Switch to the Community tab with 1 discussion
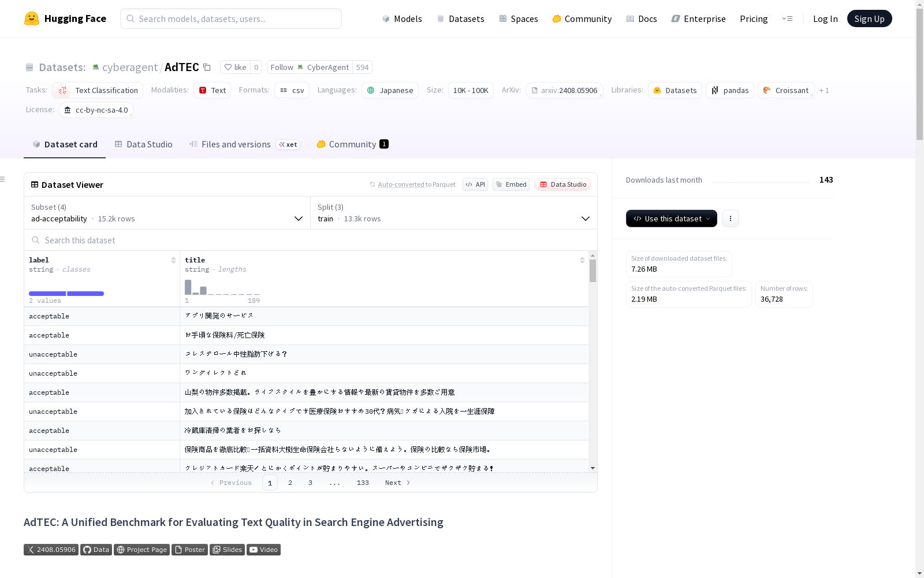 pyautogui.click(x=352, y=144)
